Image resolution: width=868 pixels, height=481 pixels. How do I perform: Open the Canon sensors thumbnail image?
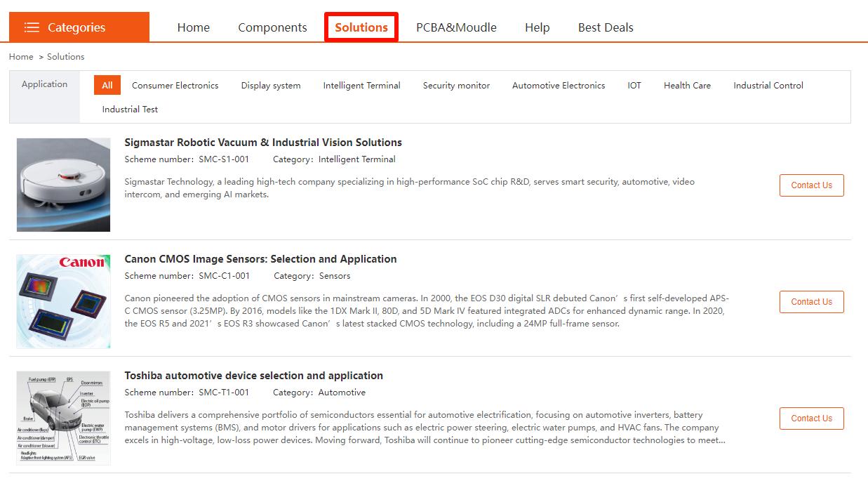coord(63,301)
